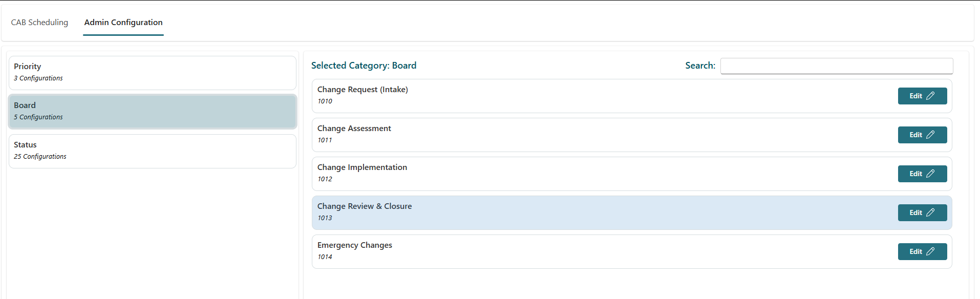This screenshot has width=980, height=299.
Task: Select the Priority category
Action: coord(153,73)
